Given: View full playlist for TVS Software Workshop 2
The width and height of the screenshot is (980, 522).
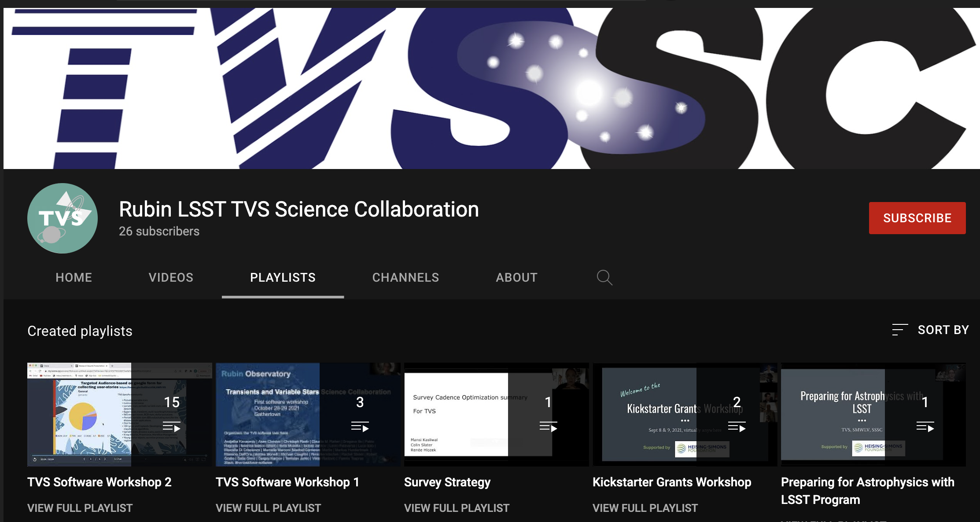Looking at the screenshot, I should 80,508.
